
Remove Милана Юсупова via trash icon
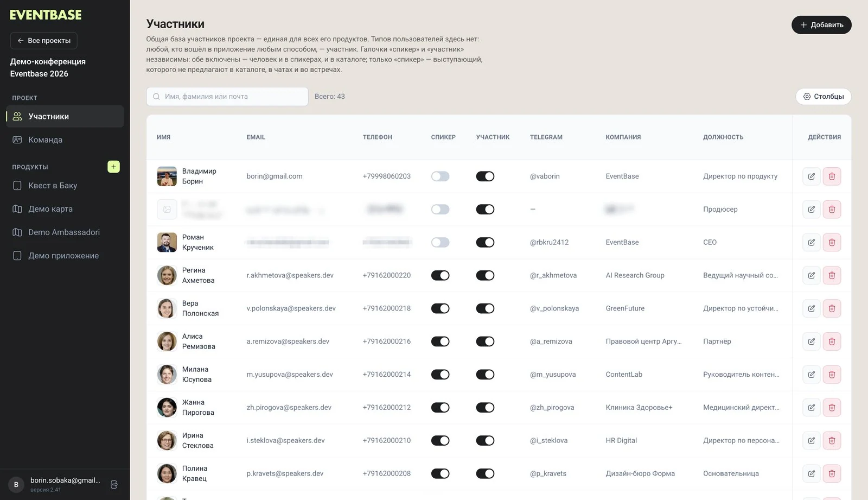[x=832, y=375]
